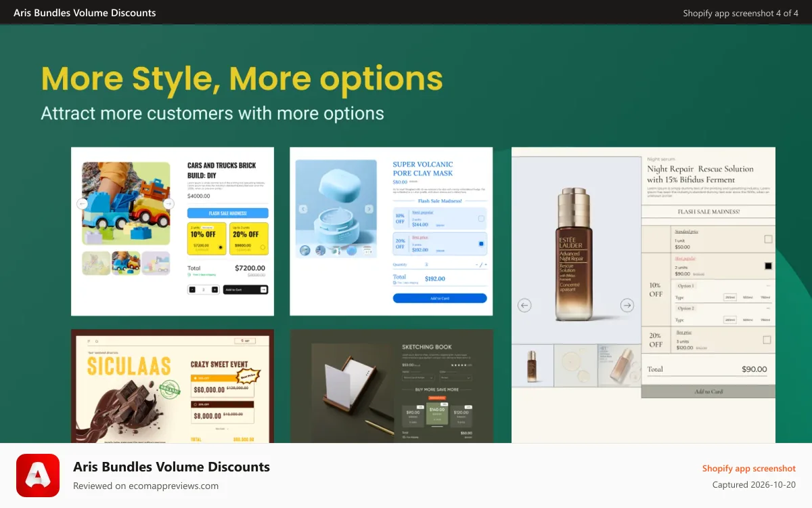Select the $120.00 tier in Sketching Book
812x508 pixels.
[x=461, y=416]
